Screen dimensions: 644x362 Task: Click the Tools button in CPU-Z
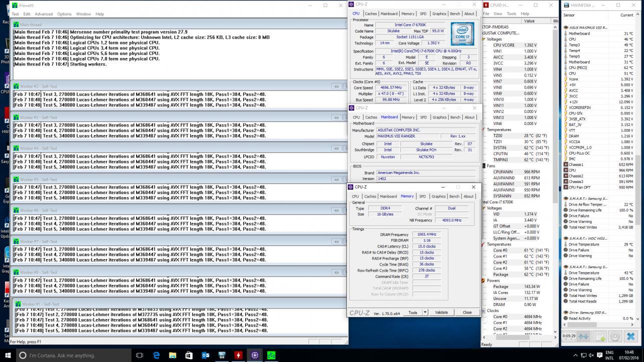coord(413,312)
